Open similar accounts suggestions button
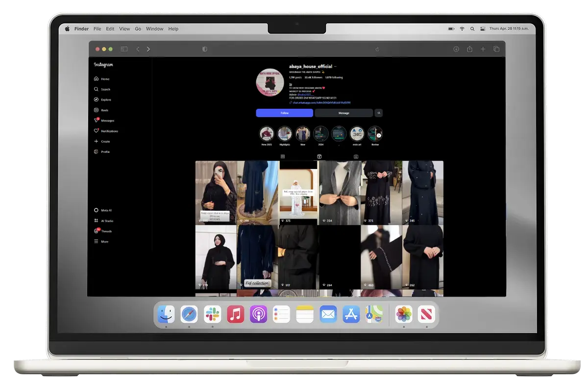The width and height of the screenshot is (588, 392). point(378,113)
